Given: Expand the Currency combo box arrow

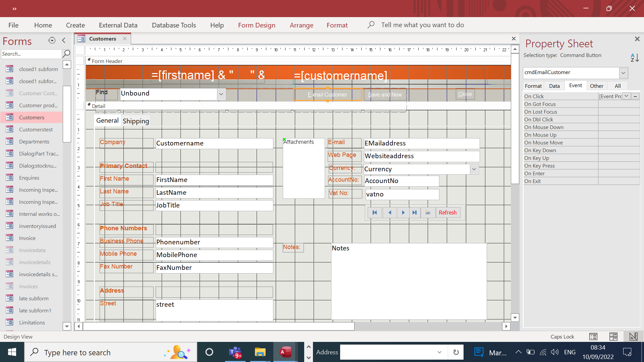Looking at the screenshot, I should pos(474,169).
